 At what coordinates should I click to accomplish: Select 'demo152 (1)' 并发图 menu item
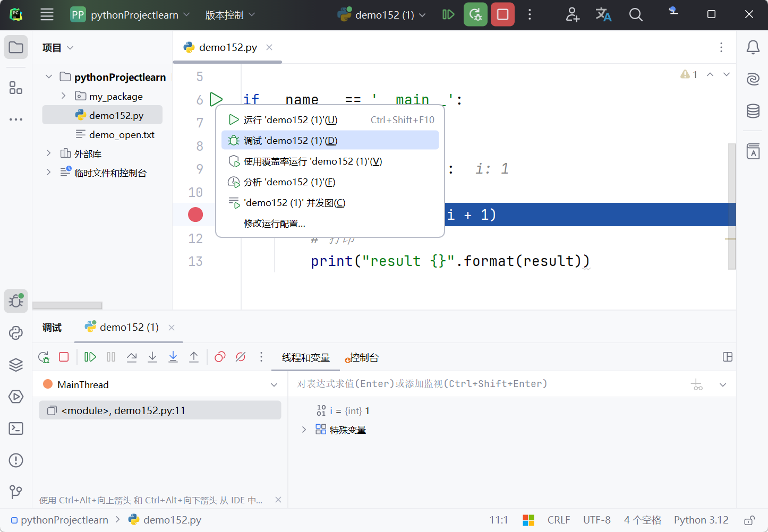[330, 203]
